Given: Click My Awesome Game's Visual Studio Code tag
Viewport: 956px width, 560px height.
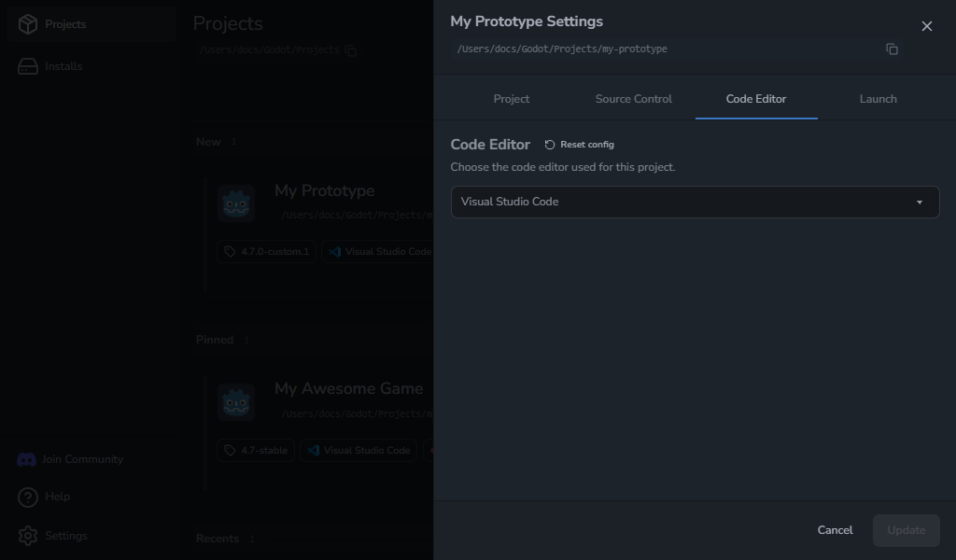Looking at the screenshot, I should click(x=358, y=450).
